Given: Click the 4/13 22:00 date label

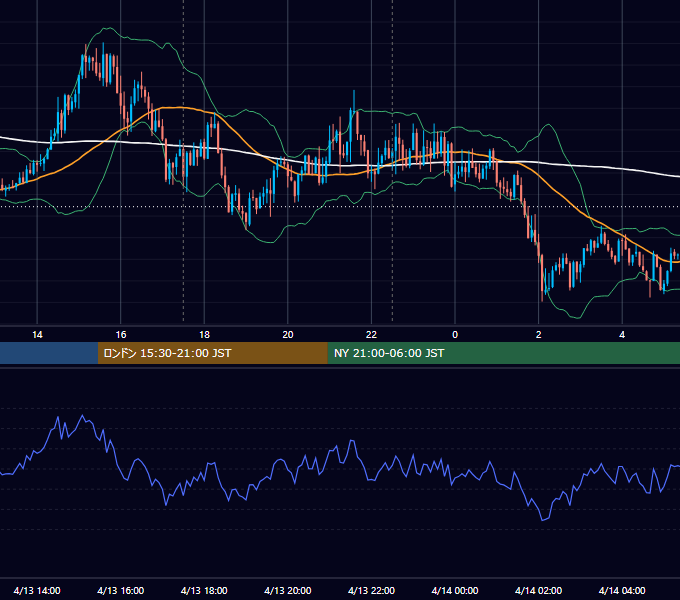Looking at the screenshot, I should (x=371, y=590).
